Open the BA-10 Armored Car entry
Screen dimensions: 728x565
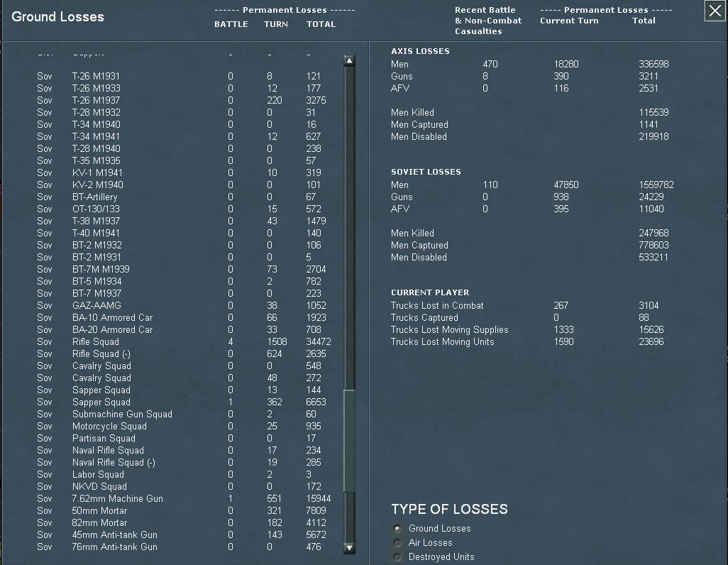tap(112, 317)
